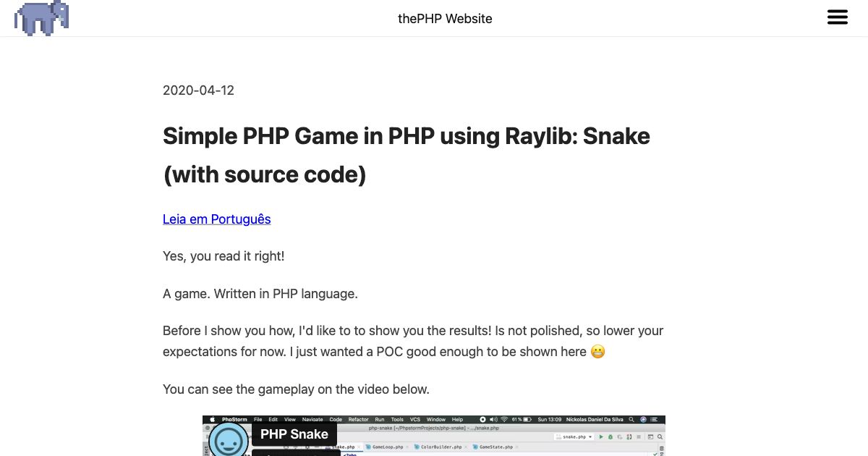Open the VCS menu in PhpStorm
Screen dimensions: 868x456
(414, 419)
